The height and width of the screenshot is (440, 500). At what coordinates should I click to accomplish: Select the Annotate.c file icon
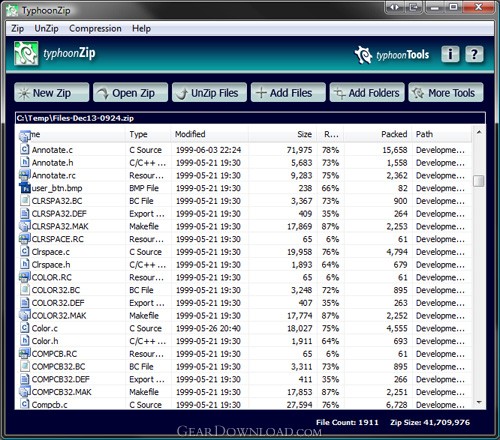coord(24,149)
